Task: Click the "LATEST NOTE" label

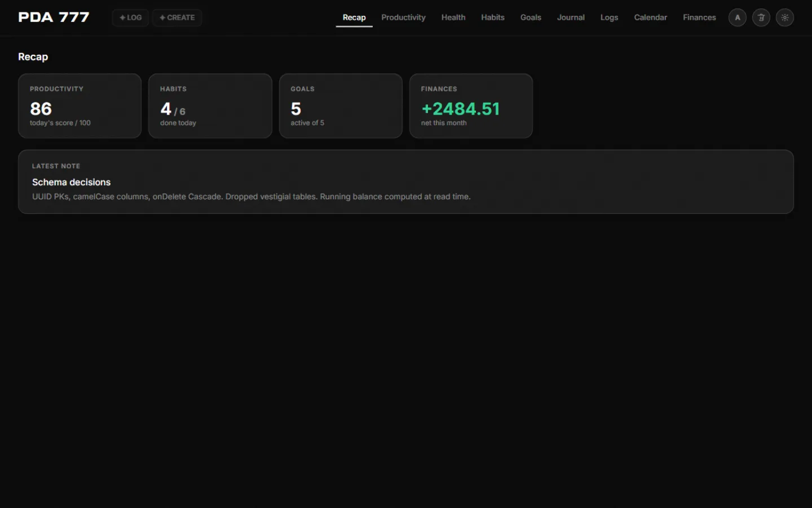Action: pos(56,166)
